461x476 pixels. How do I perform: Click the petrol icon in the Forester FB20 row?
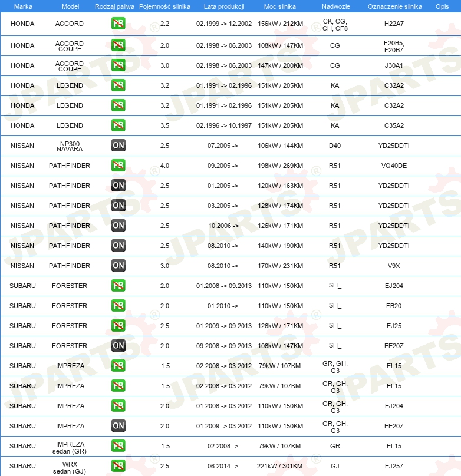click(118, 306)
